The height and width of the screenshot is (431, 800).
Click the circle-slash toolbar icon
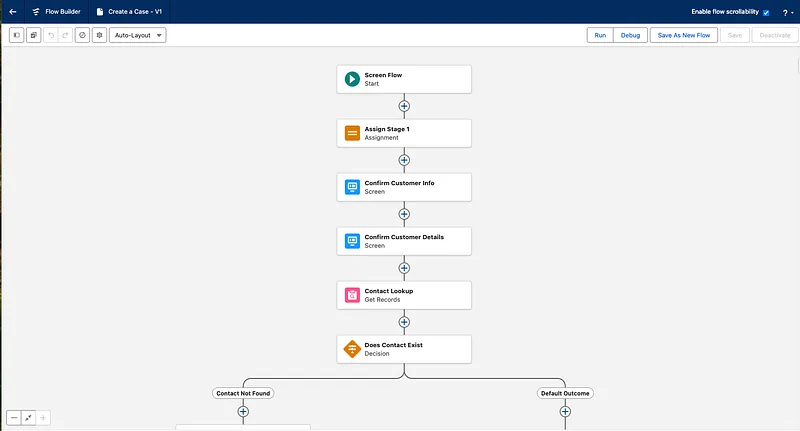pyautogui.click(x=82, y=35)
